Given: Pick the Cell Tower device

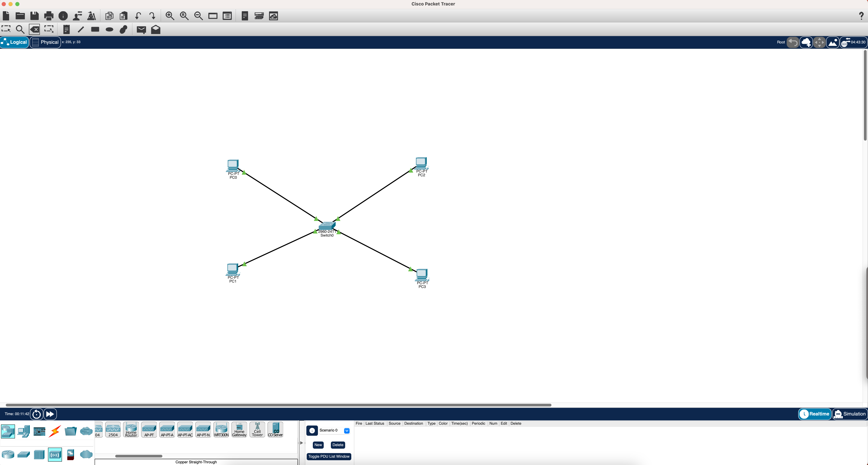Looking at the screenshot, I should click(x=257, y=430).
